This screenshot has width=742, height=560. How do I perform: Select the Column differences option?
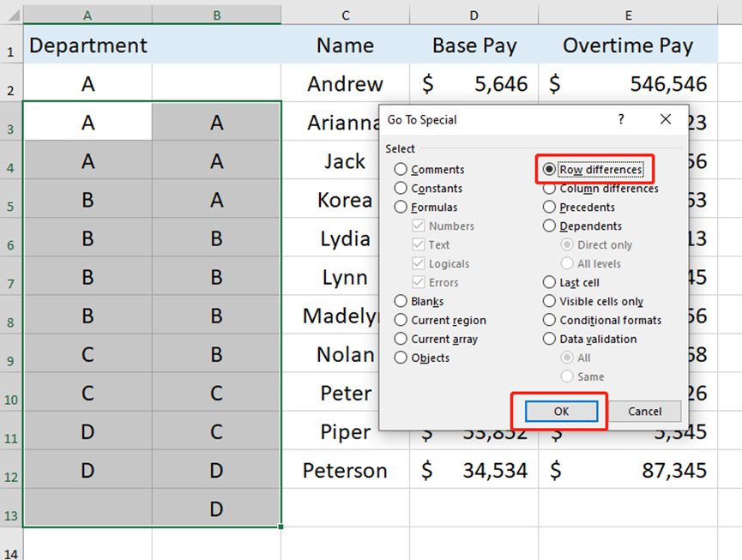pos(600,189)
